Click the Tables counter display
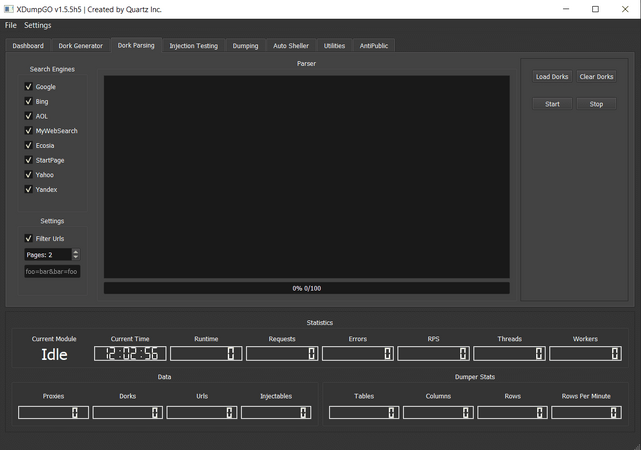This screenshot has width=641, height=450. pos(364,412)
